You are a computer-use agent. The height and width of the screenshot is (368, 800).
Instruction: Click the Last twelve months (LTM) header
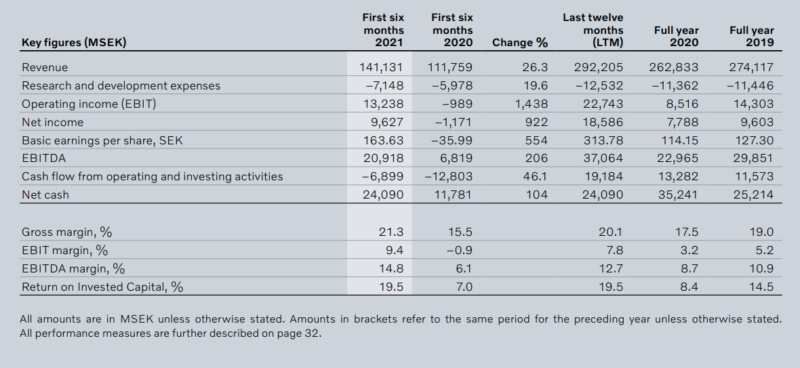pos(593,30)
